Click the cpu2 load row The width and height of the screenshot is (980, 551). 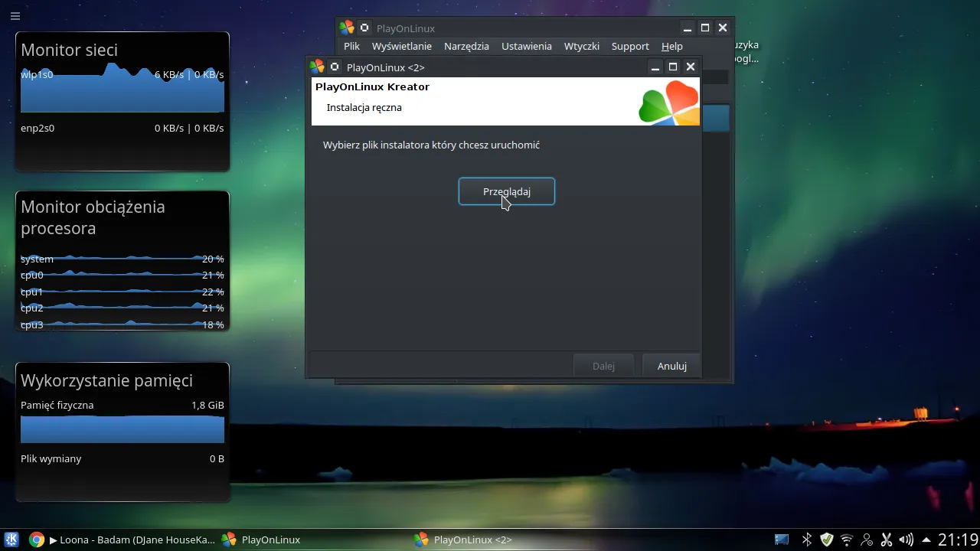pyautogui.click(x=122, y=308)
